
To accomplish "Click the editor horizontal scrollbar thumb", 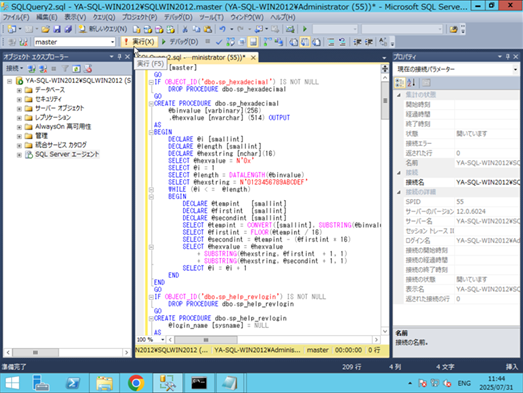I will point(206,340).
